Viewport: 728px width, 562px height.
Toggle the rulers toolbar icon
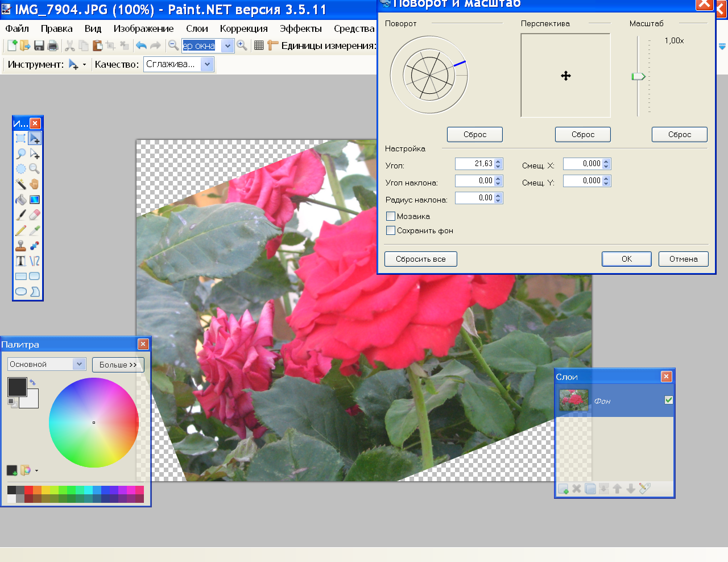(x=272, y=46)
